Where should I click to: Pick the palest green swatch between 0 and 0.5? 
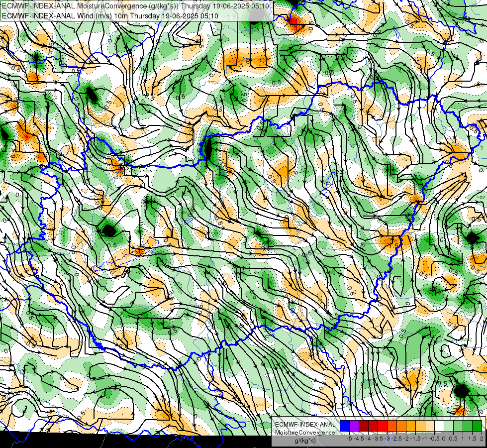(449, 426)
